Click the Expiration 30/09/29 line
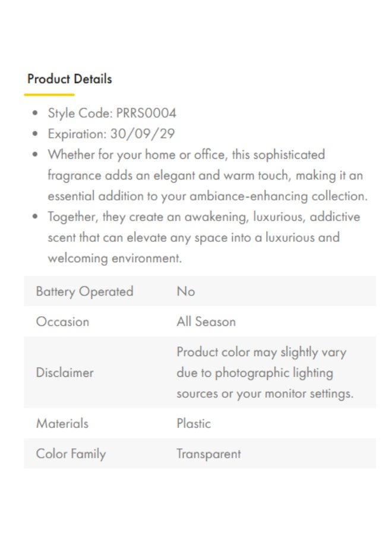 click(111, 134)
